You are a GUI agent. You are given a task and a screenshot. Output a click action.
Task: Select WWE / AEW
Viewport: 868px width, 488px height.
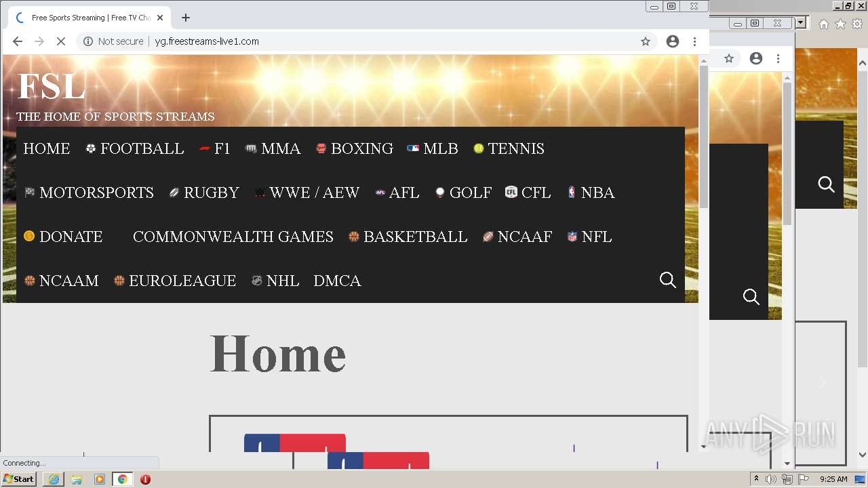(x=307, y=192)
